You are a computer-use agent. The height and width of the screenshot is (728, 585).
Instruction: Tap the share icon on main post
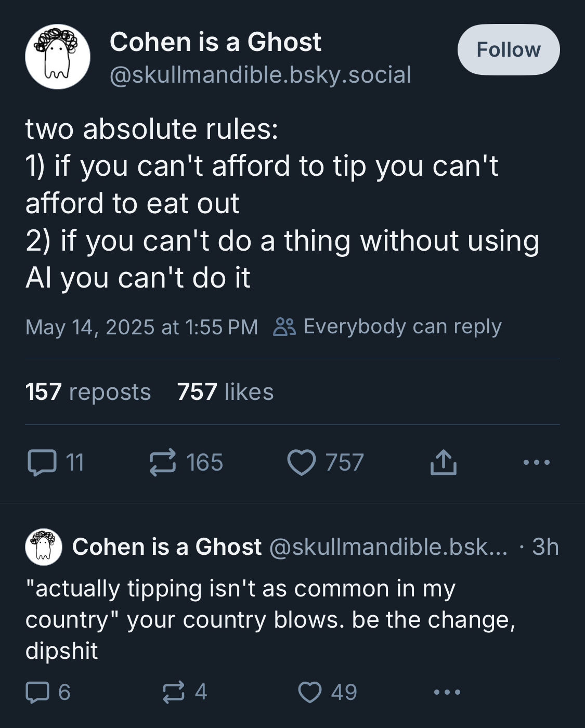(x=443, y=462)
